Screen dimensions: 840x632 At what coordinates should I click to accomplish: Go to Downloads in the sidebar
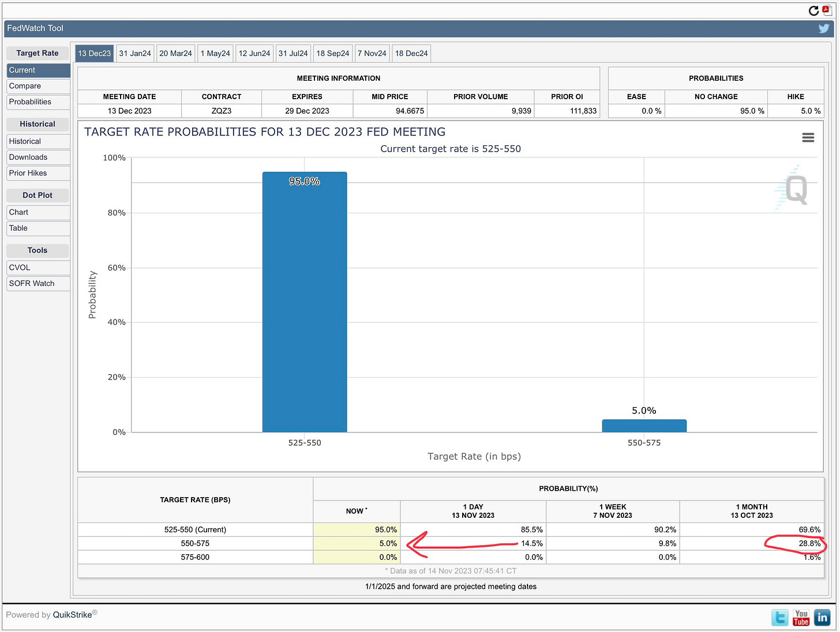(x=28, y=157)
